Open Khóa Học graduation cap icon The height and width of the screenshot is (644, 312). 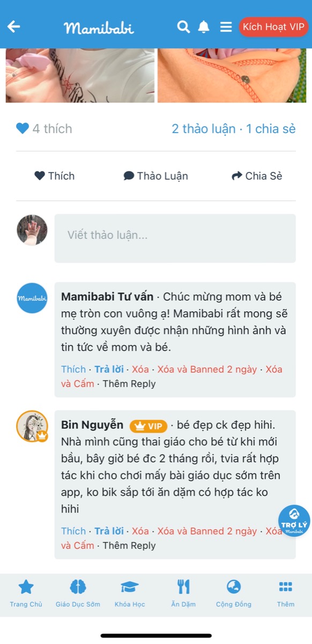[130, 587]
